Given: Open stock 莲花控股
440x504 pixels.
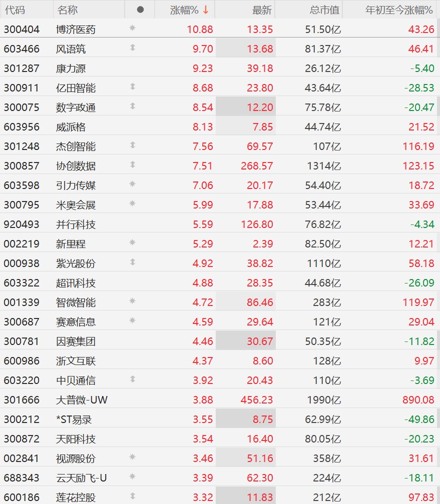Looking at the screenshot, I should pyautogui.click(x=76, y=497).
